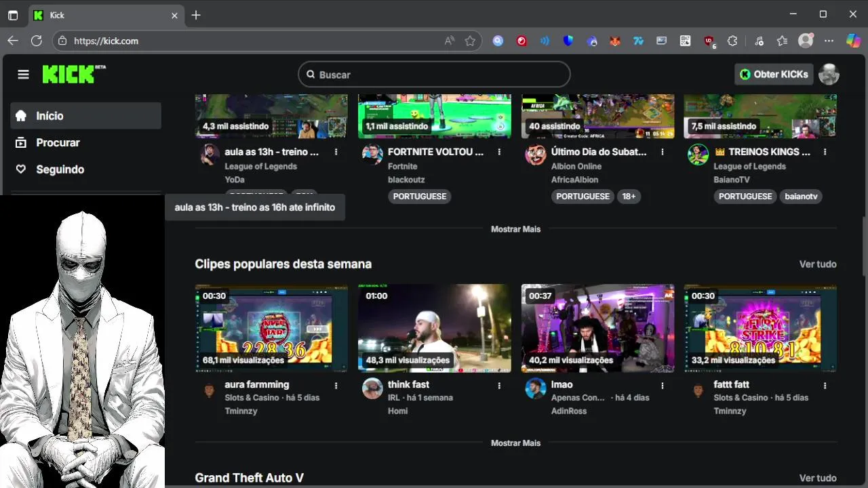Play the think fast clip thumbnail

(435, 328)
